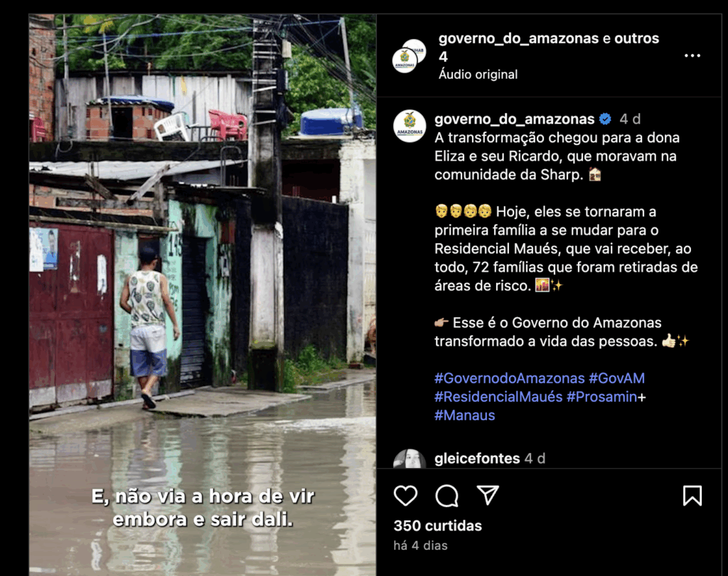
Task: Open comments with the speech bubble icon
Action: [446, 496]
